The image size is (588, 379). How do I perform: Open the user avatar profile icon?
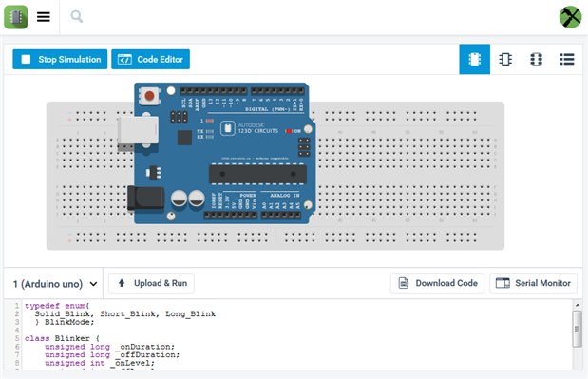click(570, 17)
